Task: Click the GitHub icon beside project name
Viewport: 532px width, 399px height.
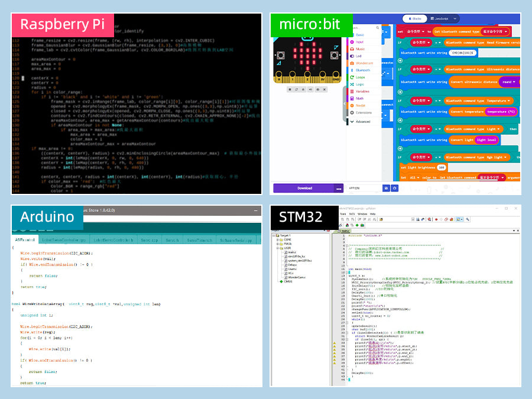Action: (x=394, y=188)
